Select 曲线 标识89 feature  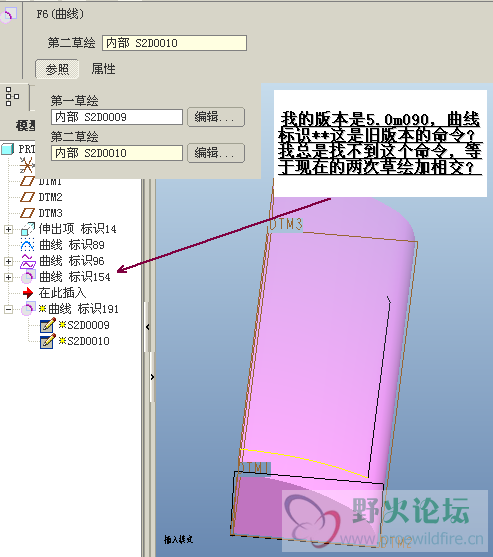[x=71, y=245]
